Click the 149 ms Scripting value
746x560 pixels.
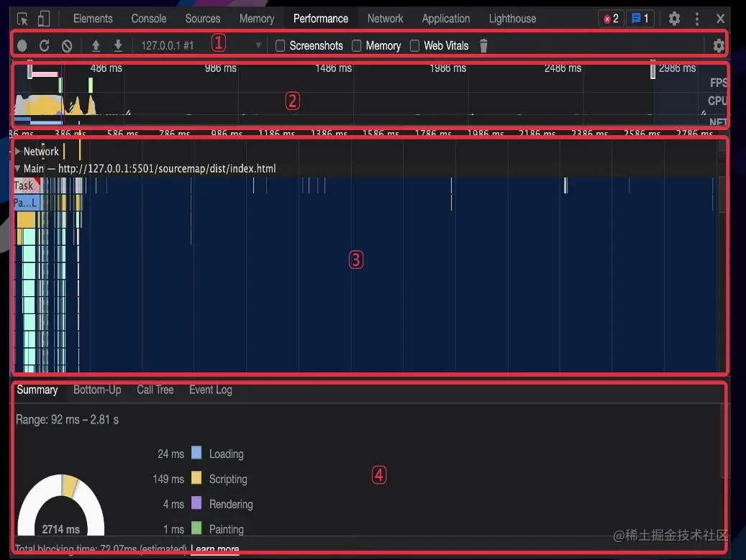pos(168,479)
